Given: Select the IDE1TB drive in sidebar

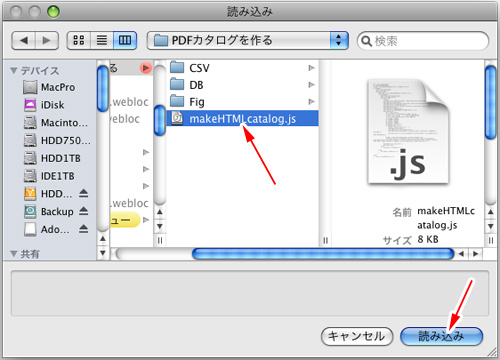Looking at the screenshot, I should point(49,176).
